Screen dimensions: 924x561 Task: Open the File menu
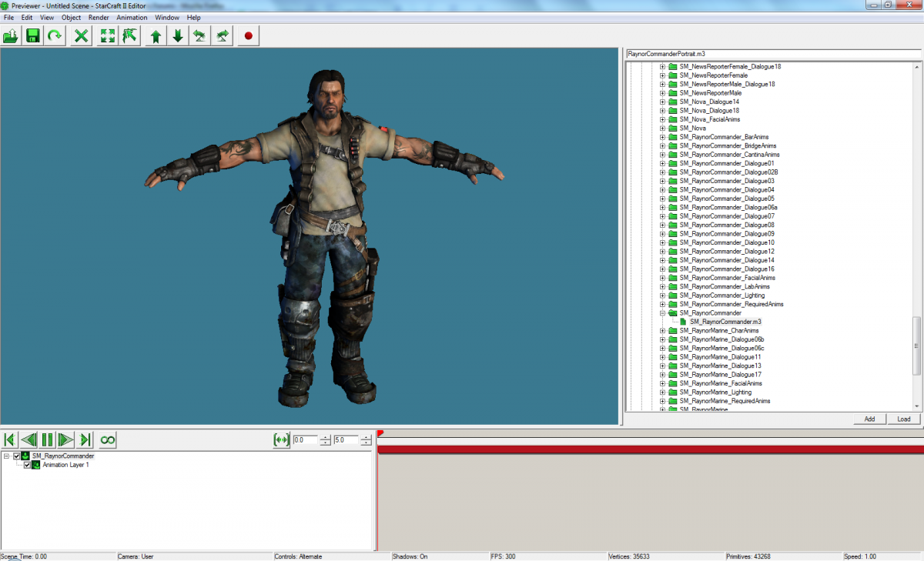pos(8,17)
